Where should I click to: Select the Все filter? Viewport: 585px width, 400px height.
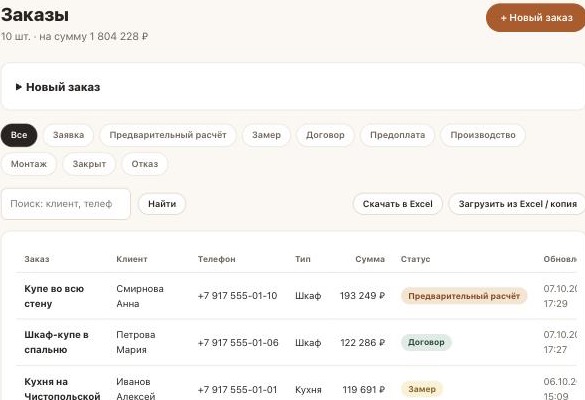pos(19,135)
